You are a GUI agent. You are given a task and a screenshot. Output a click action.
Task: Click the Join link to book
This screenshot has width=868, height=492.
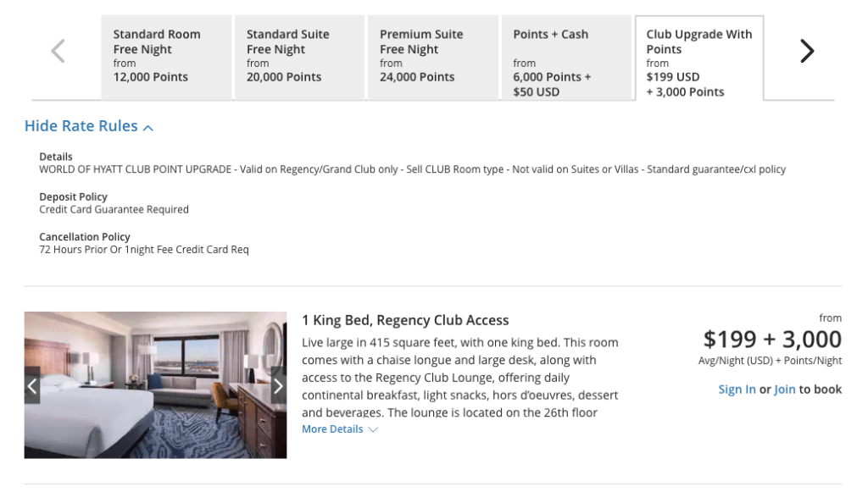point(784,390)
